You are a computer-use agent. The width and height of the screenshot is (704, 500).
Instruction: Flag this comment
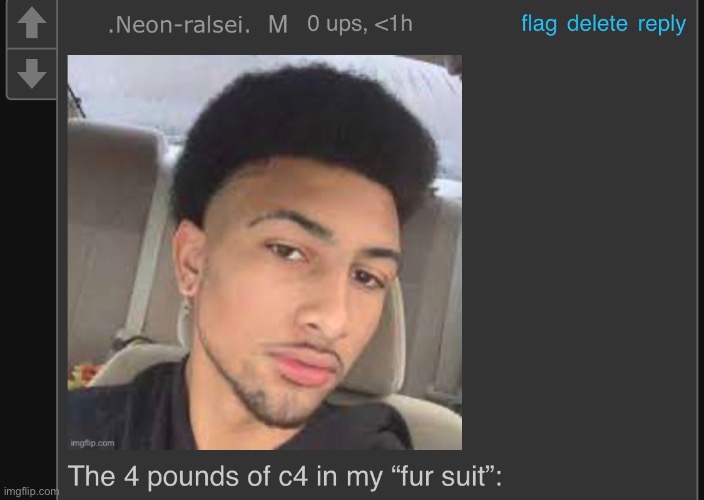tap(539, 23)
